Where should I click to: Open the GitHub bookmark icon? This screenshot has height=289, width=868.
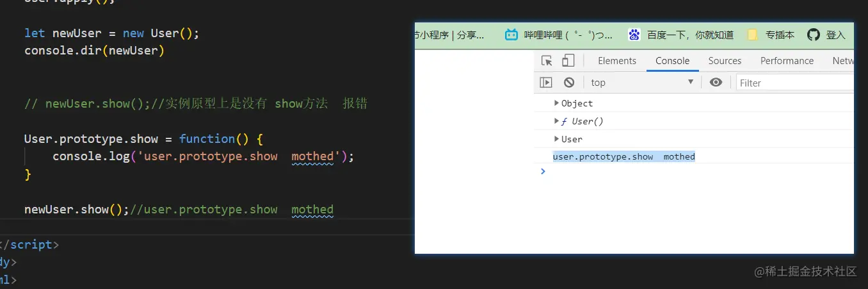(x=814, y=35)
